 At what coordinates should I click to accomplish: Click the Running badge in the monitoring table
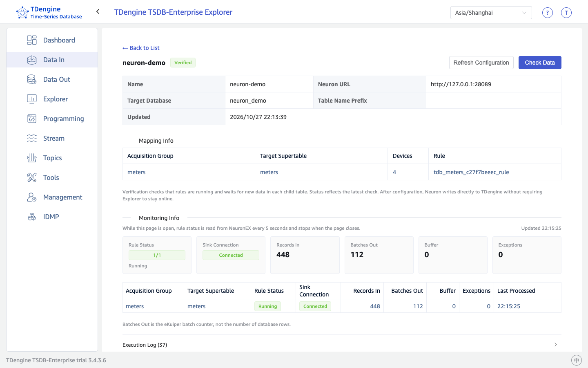pos(267,306)
